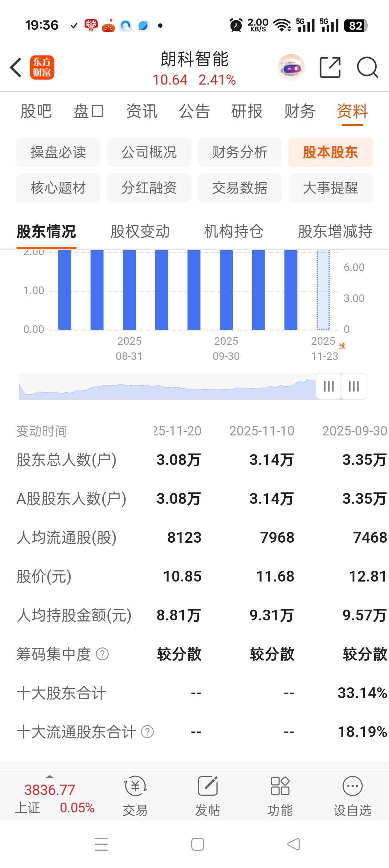Tap the right range slider handle
This screenshot has width=389, height=868.
click(x=354, y=386)
